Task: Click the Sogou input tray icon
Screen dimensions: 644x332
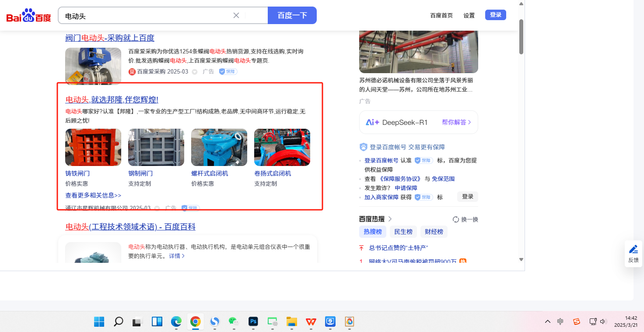Action: 577,322
